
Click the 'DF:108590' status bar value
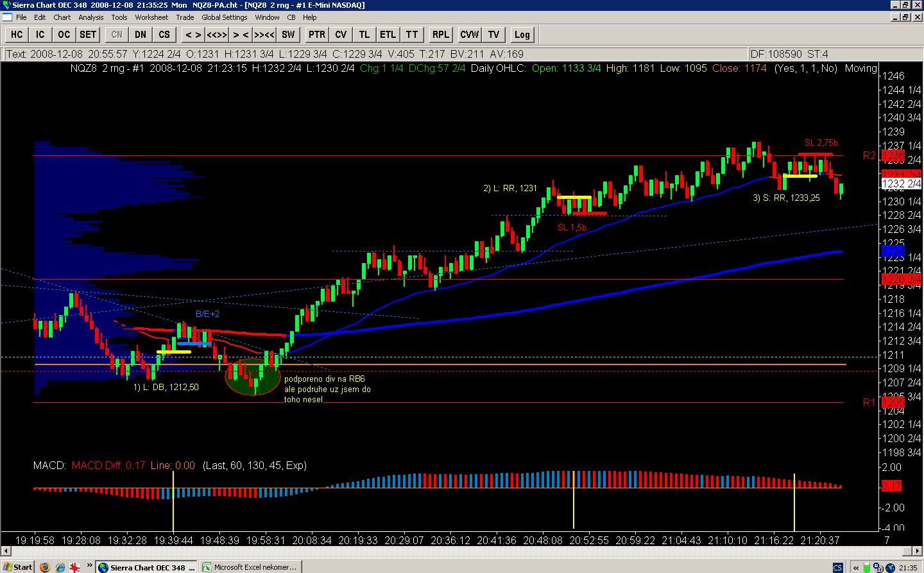coord(776,54)
